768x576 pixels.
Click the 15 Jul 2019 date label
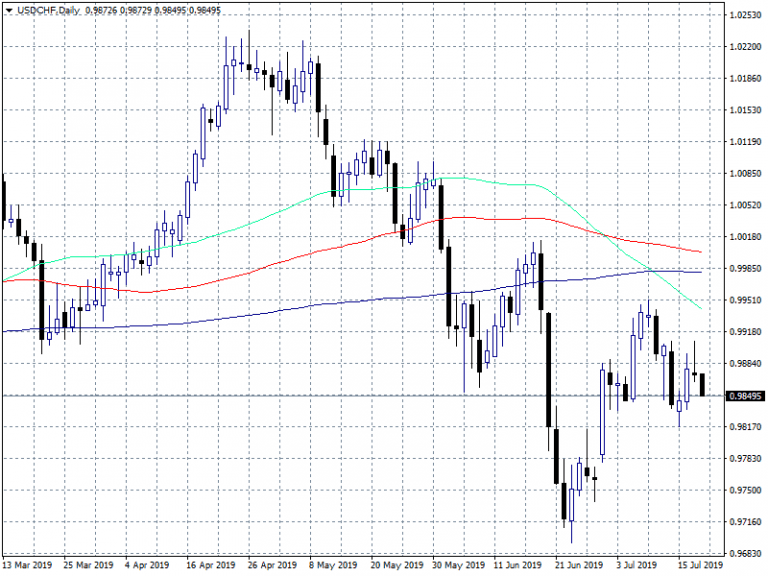(701, 566)
